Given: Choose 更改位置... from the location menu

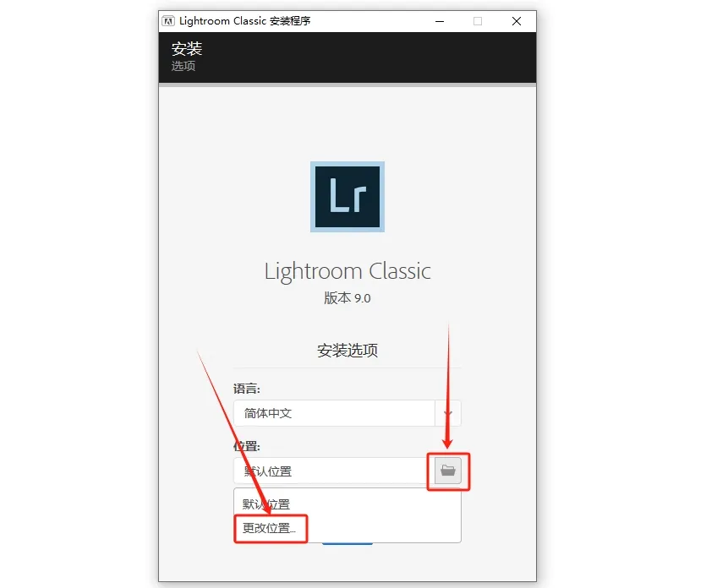Looking at the screenshot, I should coord(269,528).
